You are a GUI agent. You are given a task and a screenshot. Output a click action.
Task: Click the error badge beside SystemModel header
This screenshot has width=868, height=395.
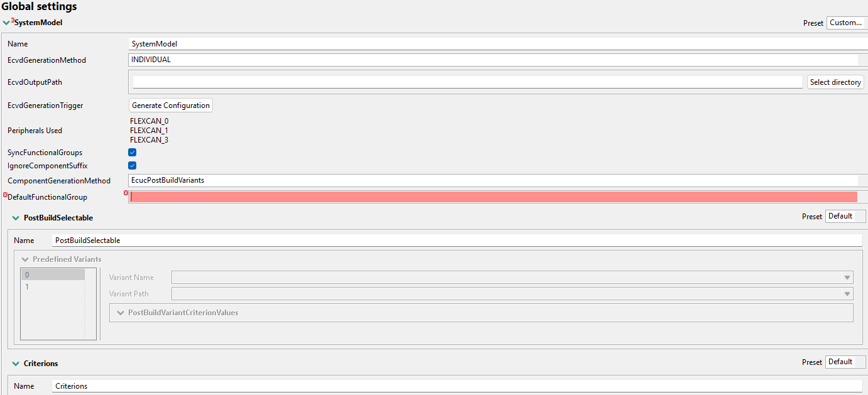12,20
